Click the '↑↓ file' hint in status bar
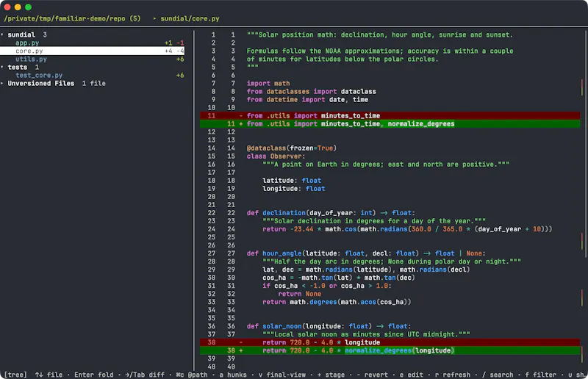588x379 pixels. click(49, 375)
